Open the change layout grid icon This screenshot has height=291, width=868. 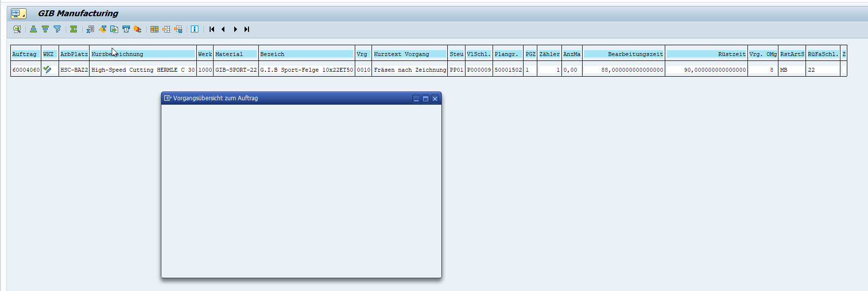155,29
